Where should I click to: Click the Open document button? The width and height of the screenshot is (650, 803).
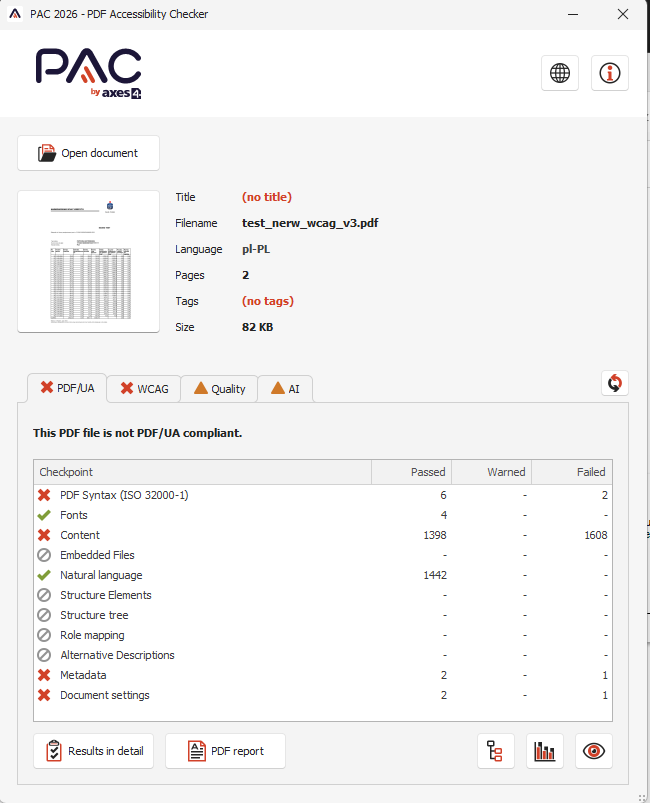89,153
